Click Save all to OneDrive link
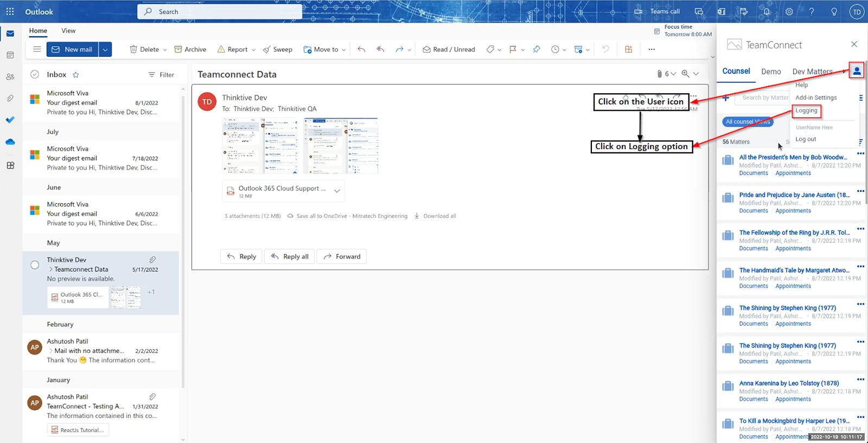Image resolution: width=868 pixels, height=443 pixels. pyautogui.click(x=347, y=216)
